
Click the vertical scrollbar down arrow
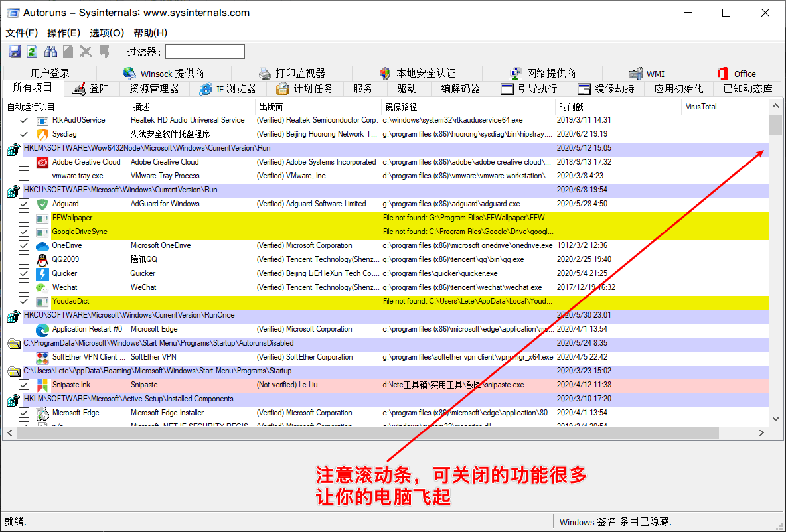tap(775, 419)
